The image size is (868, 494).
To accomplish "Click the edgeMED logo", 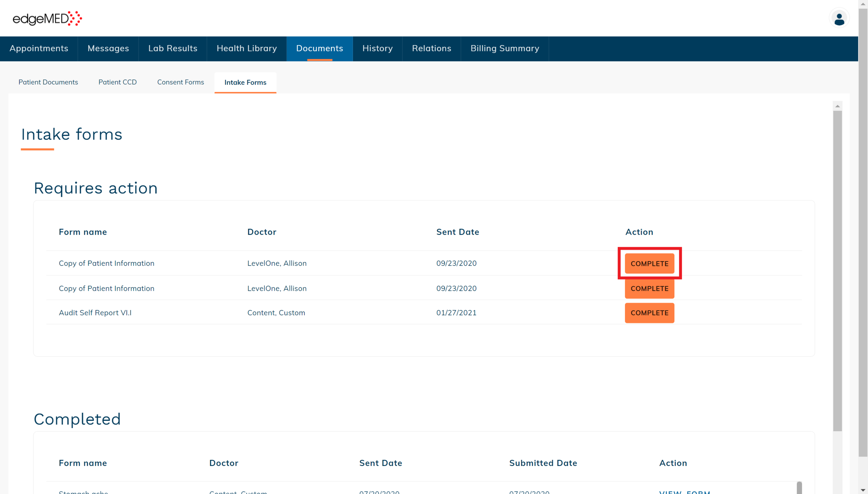I will coord(47,18).
